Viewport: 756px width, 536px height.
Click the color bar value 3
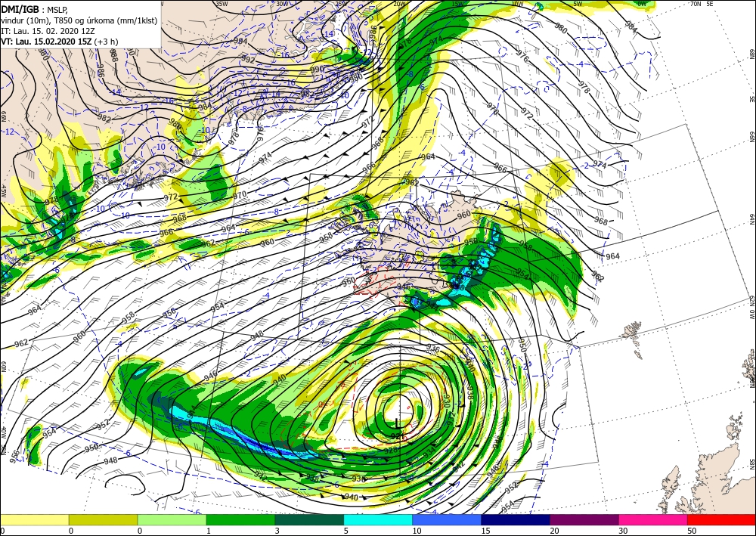pos(277,531)
